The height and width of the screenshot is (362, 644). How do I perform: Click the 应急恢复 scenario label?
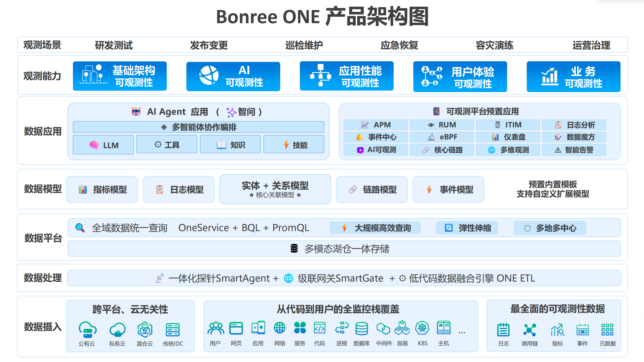399,45
